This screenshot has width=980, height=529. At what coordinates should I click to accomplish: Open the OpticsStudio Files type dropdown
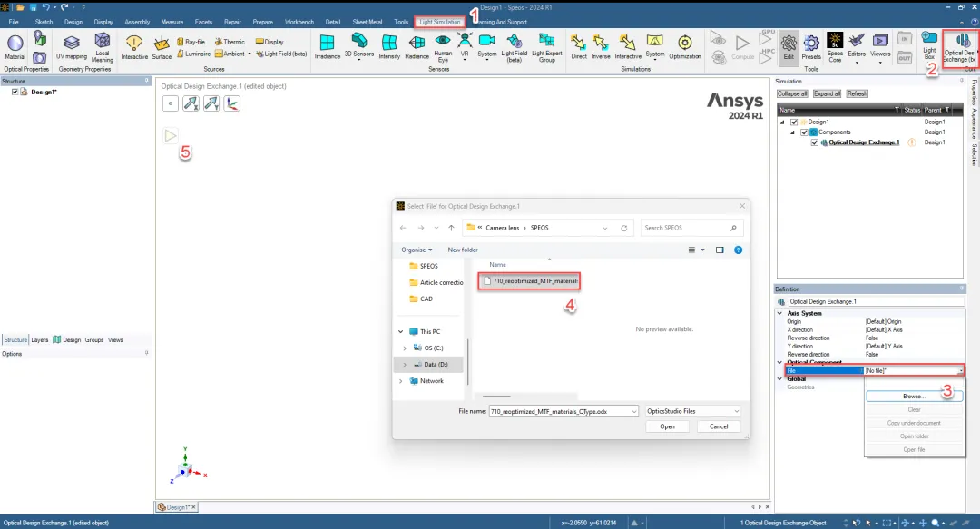[692, 411]
